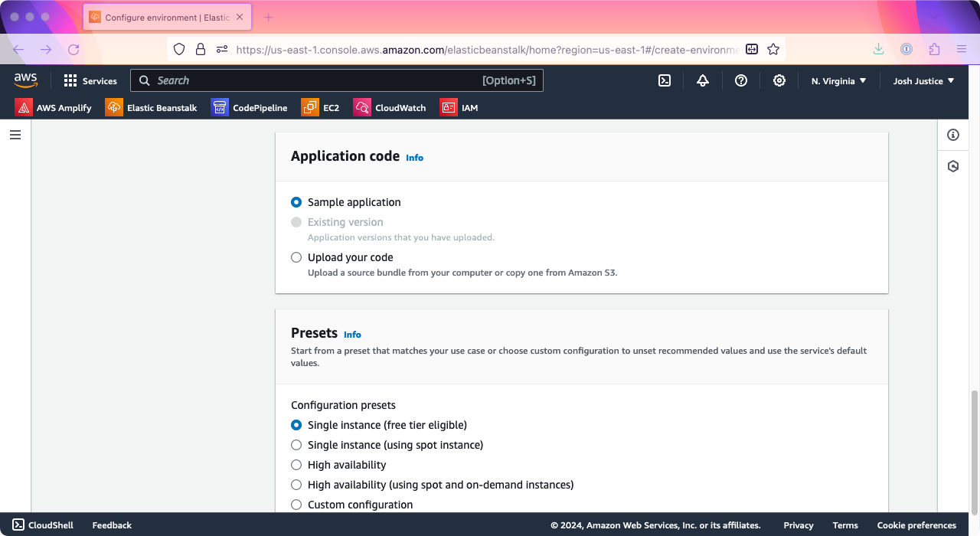This screenshot has height=536, width=980.
Task: Click the browser address bar URL
Action: click(486, 49)
